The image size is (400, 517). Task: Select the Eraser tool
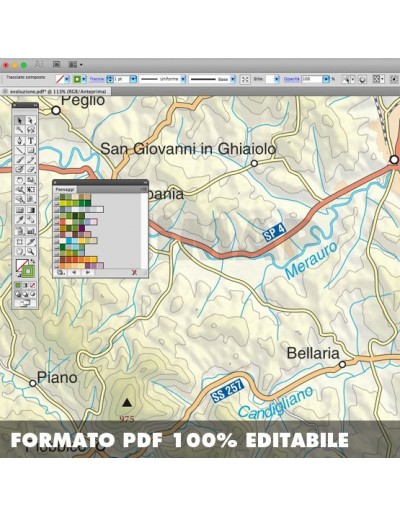(x=31, y=169)
